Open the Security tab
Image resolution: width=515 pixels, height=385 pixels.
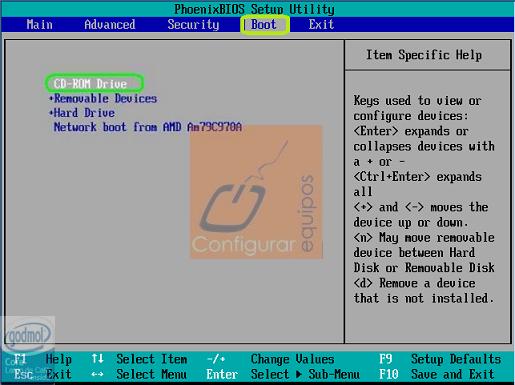coord(193,24)
